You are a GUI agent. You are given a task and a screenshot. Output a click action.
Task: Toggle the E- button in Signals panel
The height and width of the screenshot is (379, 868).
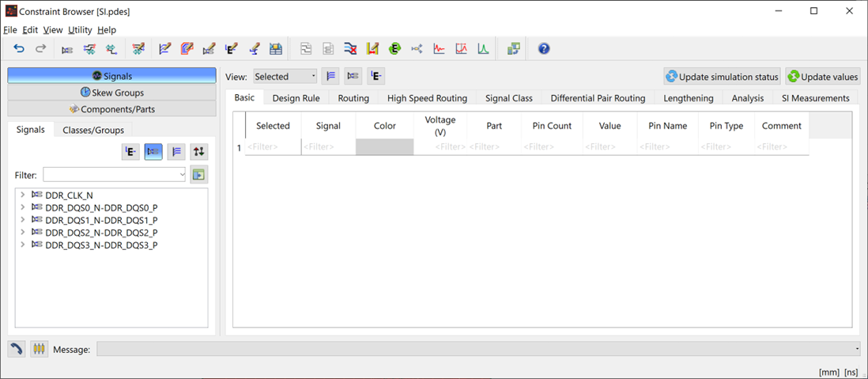point(130,152)
